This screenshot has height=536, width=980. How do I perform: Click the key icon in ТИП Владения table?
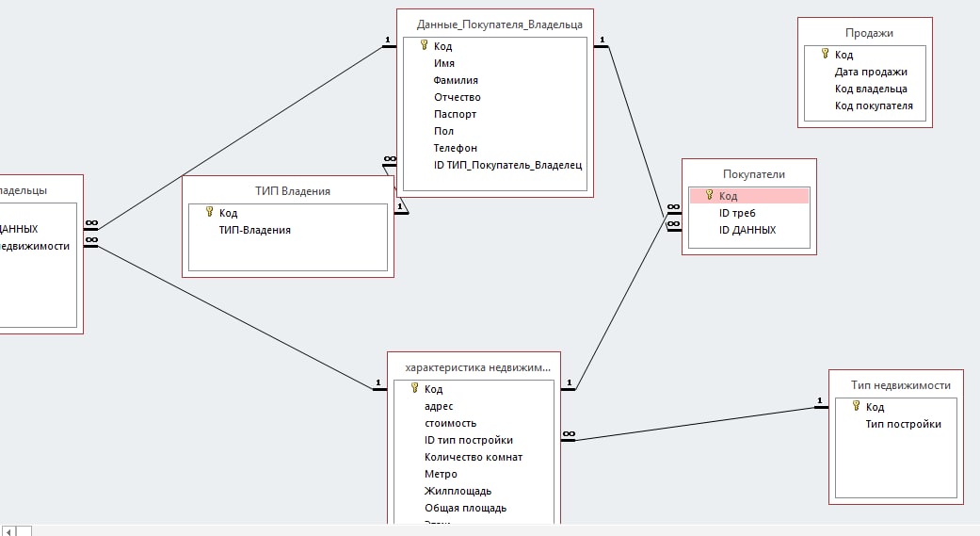pos(209,212)
